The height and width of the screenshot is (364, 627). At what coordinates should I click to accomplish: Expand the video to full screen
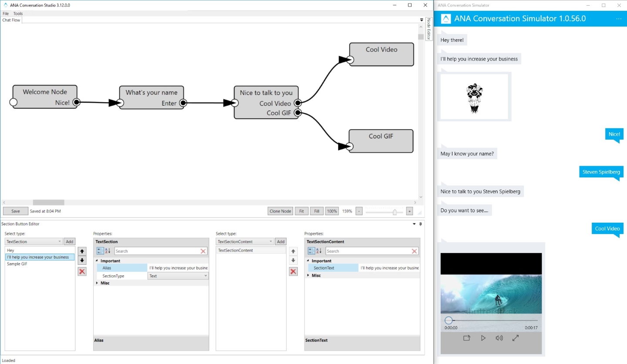tap(516, 338)
